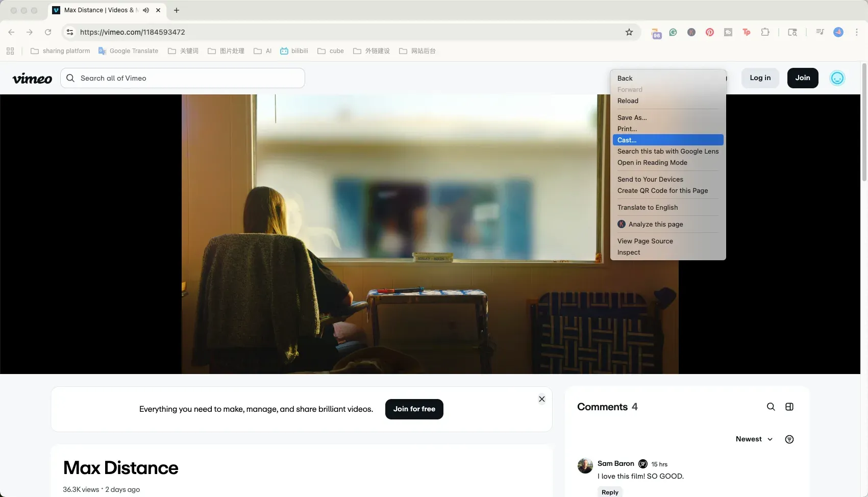The width and height of the screenshot is (868, 497).
Task: Click the Join for free button
Action: (x=414, y=409)
